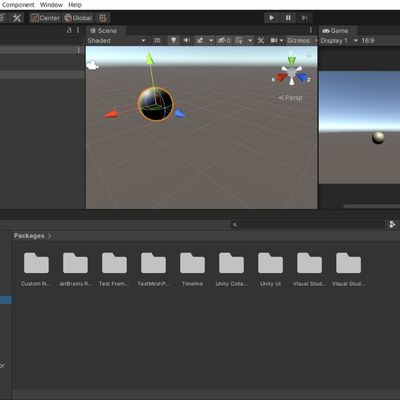Click the green Y-axis move arrow
Screen dimensions: 400x400
click(150, 58)
